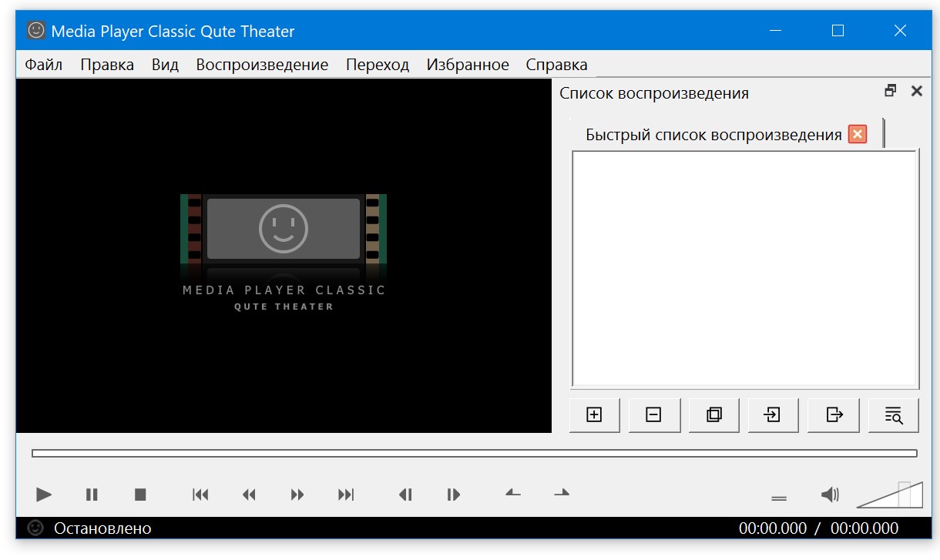Open the Воспроизведение menu
940x560 pixels.
[x=262, y=64]
